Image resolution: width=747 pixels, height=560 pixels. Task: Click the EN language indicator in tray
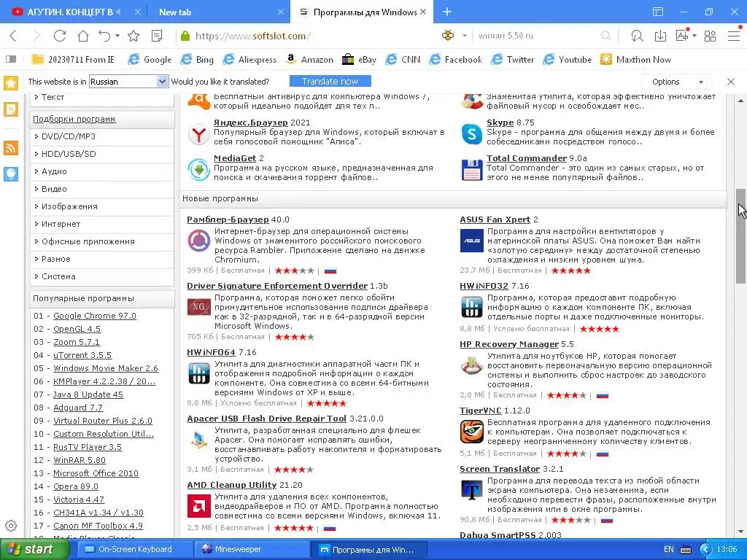point(669,550)
